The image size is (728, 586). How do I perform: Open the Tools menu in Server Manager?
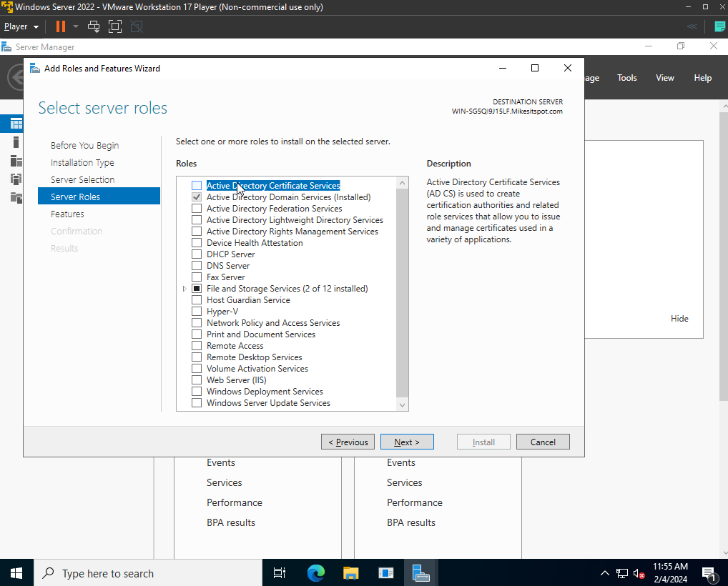pyautogui.click(x=626, y=78)
